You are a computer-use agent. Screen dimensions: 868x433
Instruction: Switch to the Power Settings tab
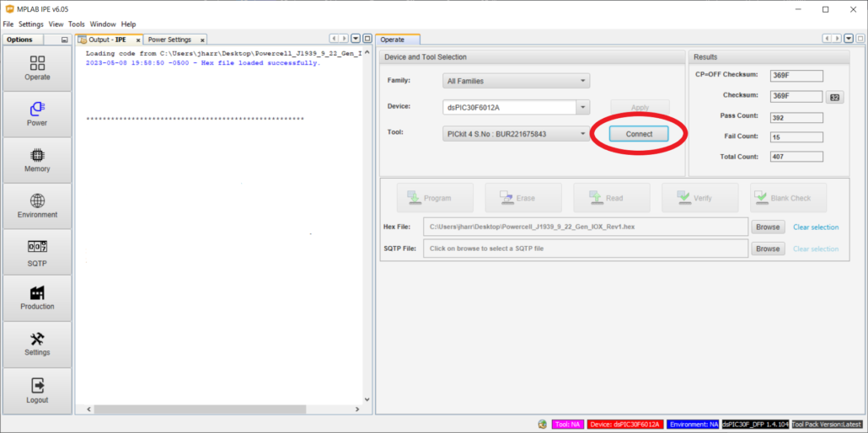point(169,40)
